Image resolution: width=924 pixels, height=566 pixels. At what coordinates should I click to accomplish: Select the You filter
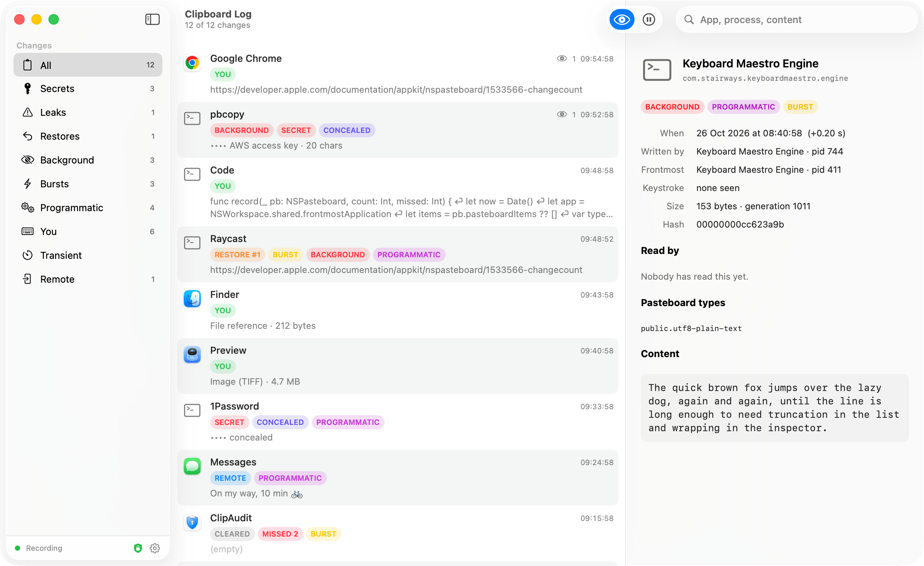tap(88, 231)
